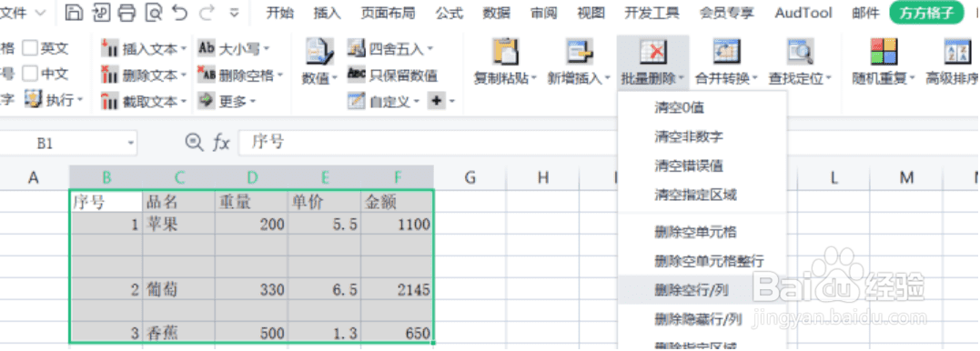This screenshot has width=980, height=351.
Task: Choose 删除空单元格 menu entry
Action: tap(702, 233)
